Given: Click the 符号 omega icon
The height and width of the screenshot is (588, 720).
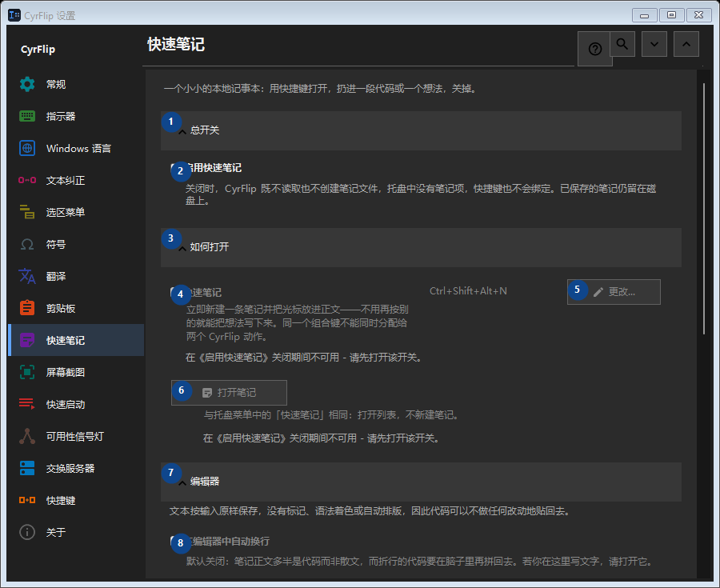Looking at the screenshot, I should point(27,244).
